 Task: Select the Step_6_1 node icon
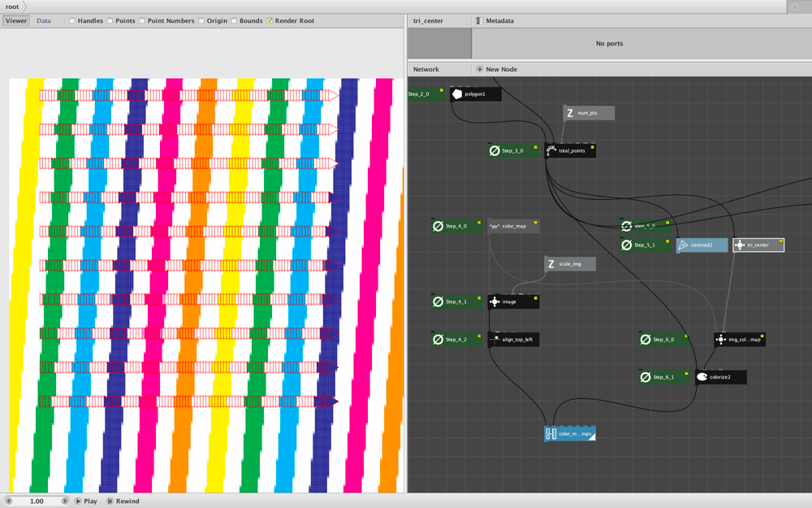pos(646,377)
